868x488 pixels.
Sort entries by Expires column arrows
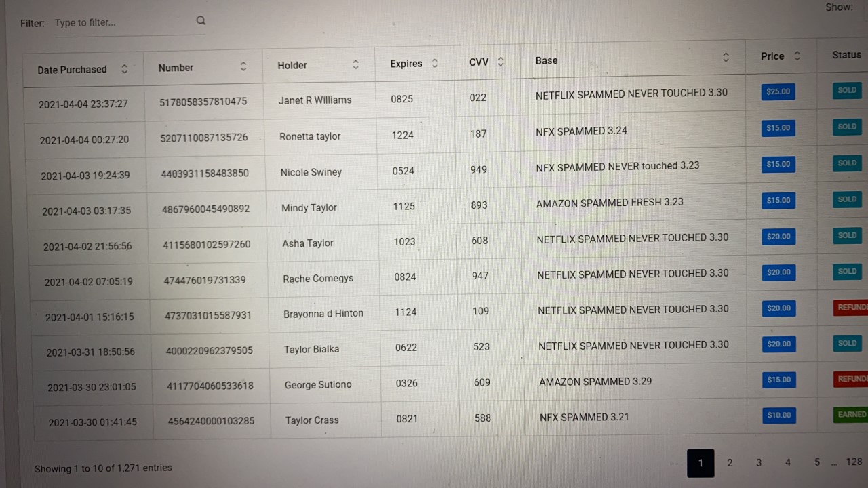(x=435, y=63)
